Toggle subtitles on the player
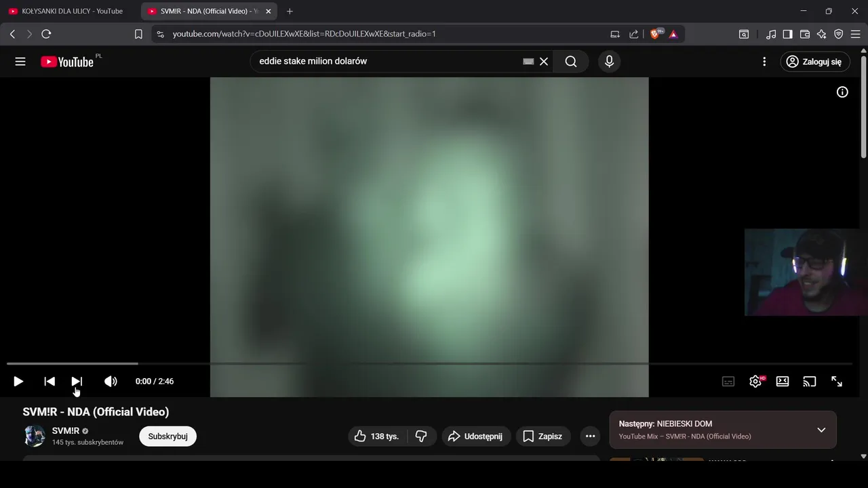This screenshot has width=868, height=488. tap(728, 382)
